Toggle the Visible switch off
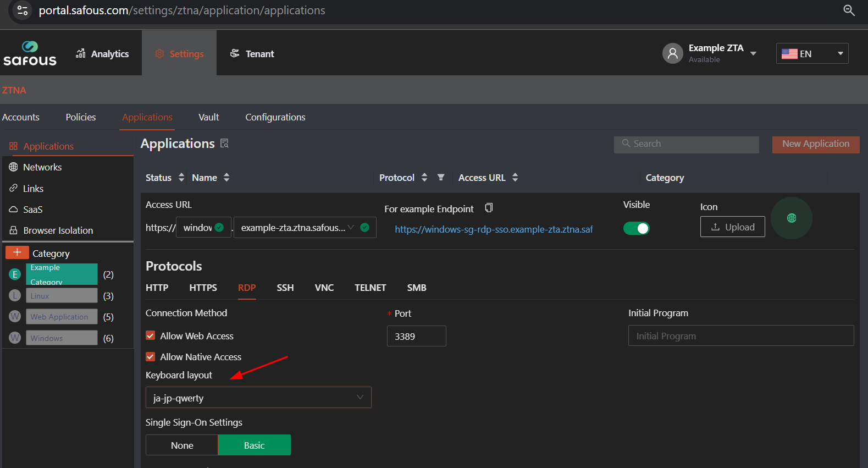Viewport: 868px width, 468px height. (636, 228)
